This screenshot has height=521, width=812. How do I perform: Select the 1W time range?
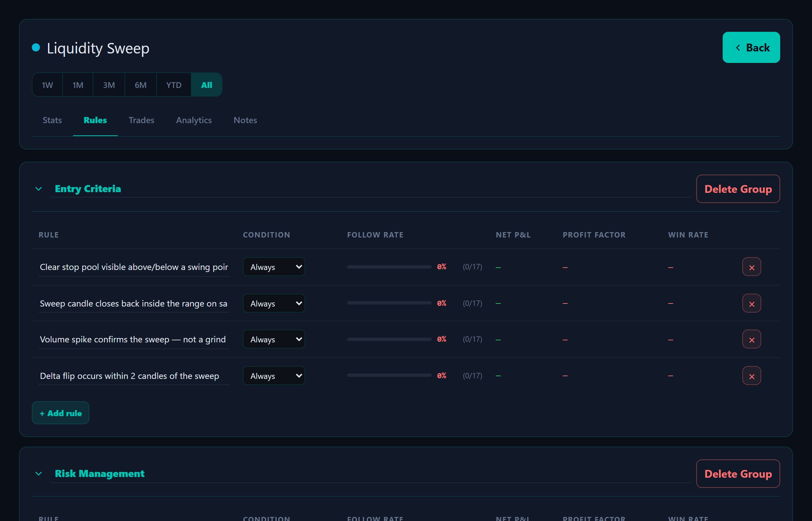pos(47,85)
